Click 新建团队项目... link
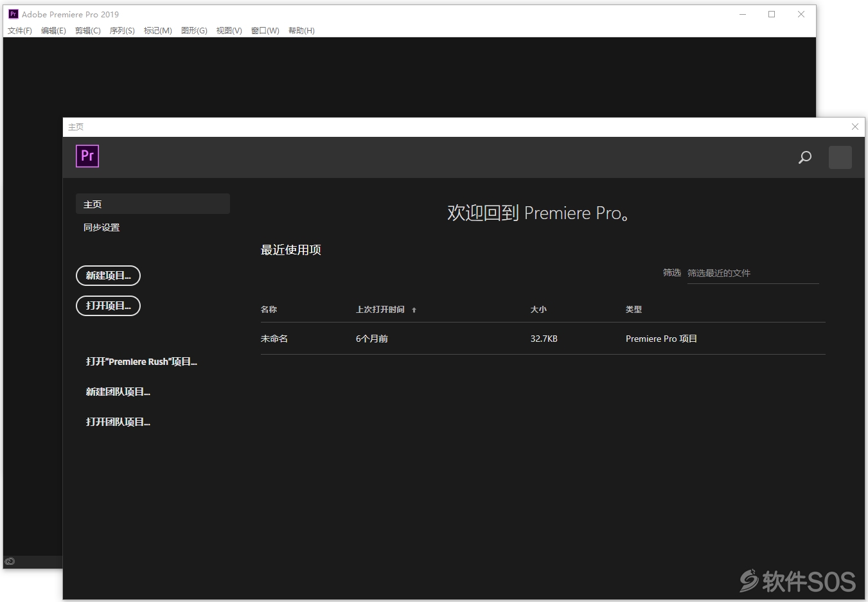The width and height of the screenshot is (868, 602). (118, 392)
